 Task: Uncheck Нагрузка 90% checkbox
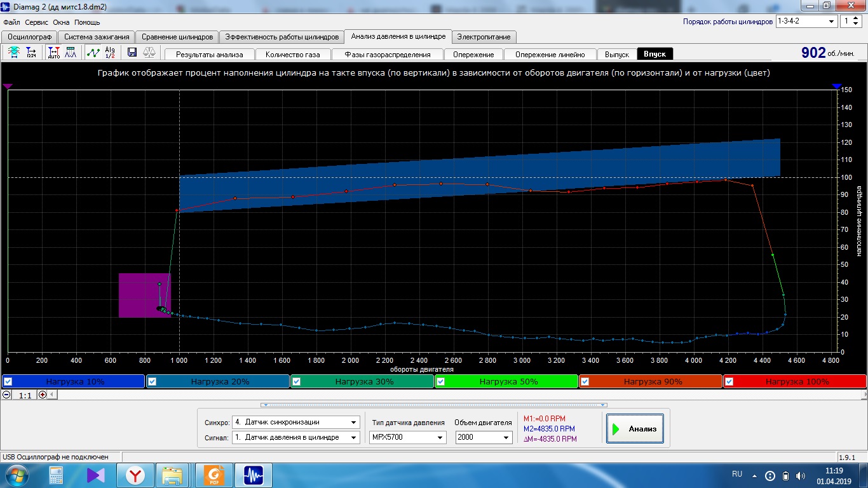point(585,381)
